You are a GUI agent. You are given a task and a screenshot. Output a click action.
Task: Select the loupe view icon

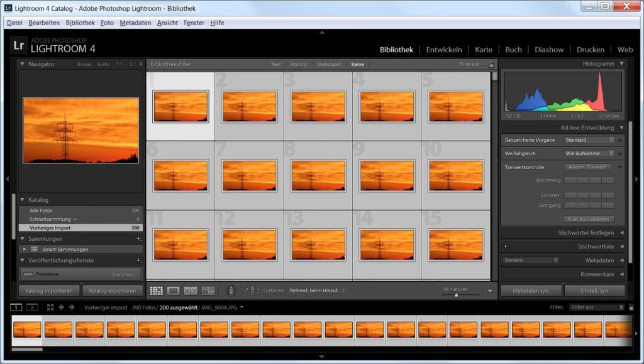(174, 290)
